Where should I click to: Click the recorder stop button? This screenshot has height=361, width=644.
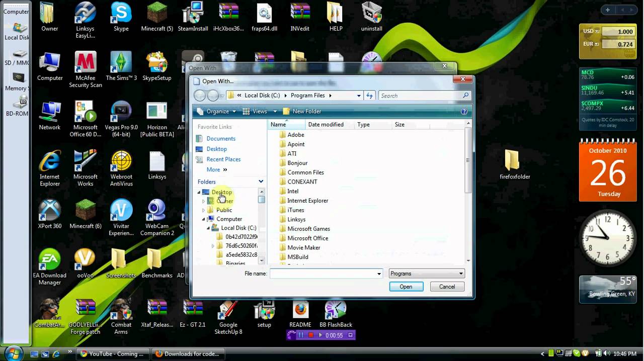pyautogui.click(x=310, y=335)
